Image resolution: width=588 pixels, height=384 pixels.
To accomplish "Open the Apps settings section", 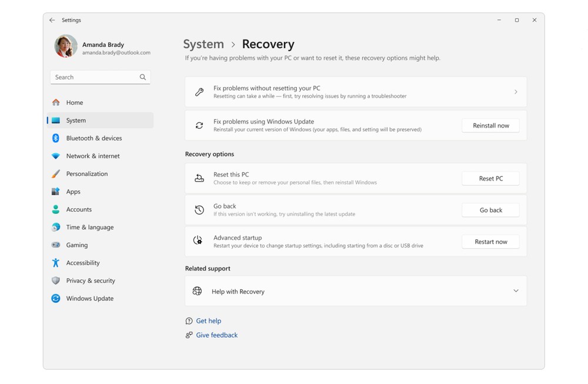I will [x=100, y=192].
